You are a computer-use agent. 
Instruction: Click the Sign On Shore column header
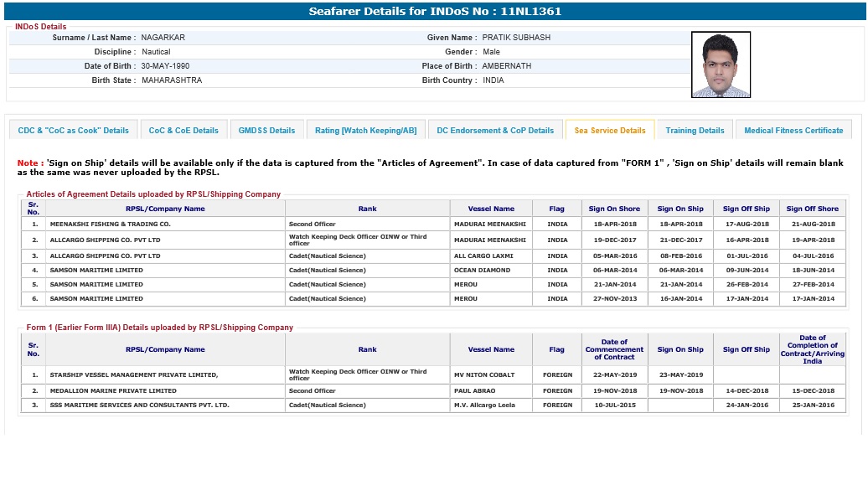614,209
